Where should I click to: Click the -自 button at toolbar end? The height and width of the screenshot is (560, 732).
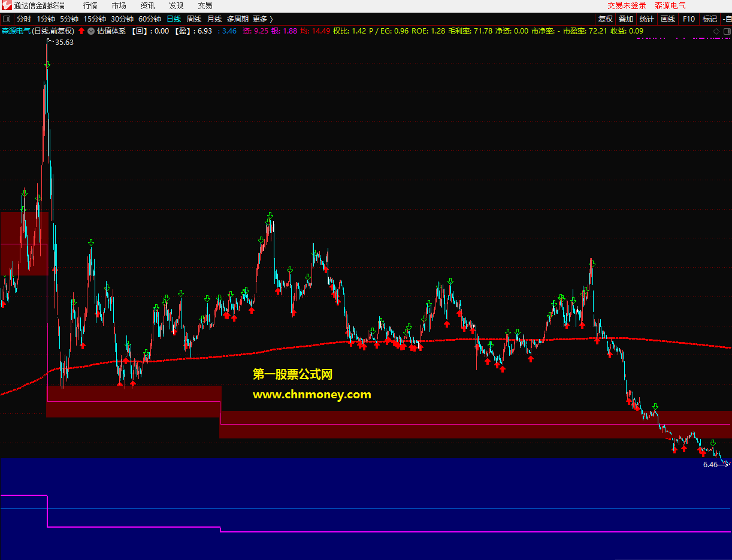coord(727,19)
